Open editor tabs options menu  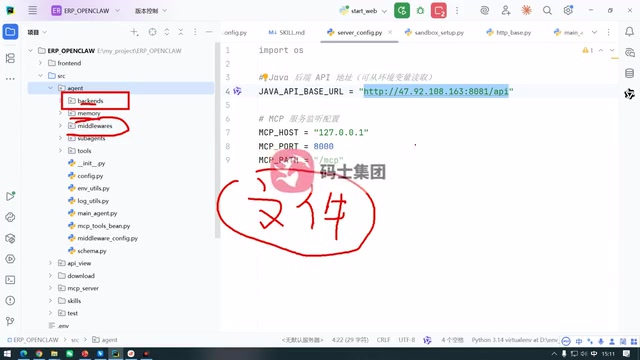609,32
